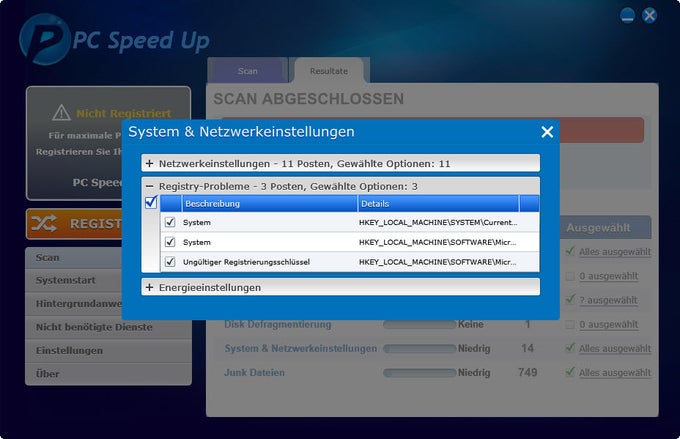Expand the Netzwerkeinstellungen section
Screen dimensions: 680x439
point(150,164)
